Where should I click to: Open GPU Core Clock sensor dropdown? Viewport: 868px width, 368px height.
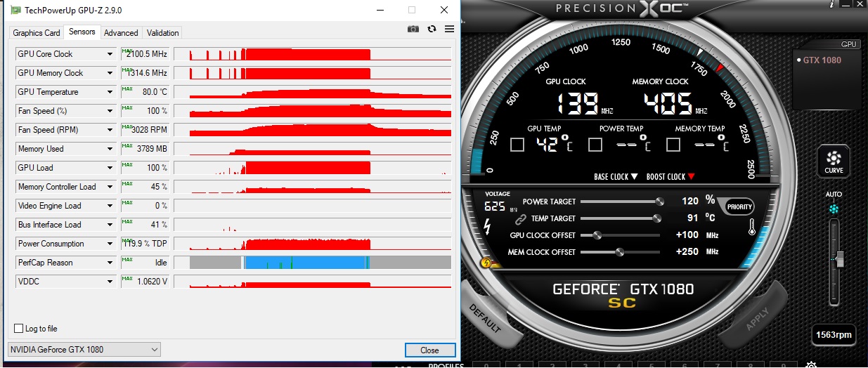pos(110,54)
